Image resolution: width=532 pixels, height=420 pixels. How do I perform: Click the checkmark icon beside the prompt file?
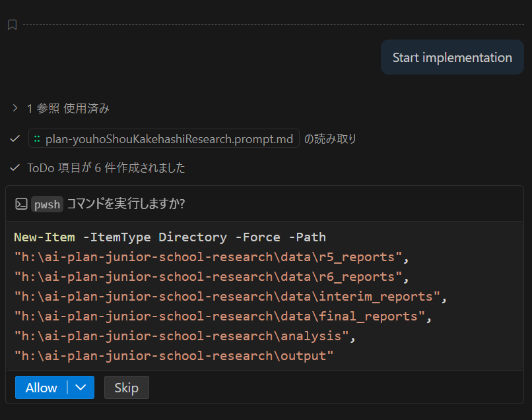pos(15,139)
